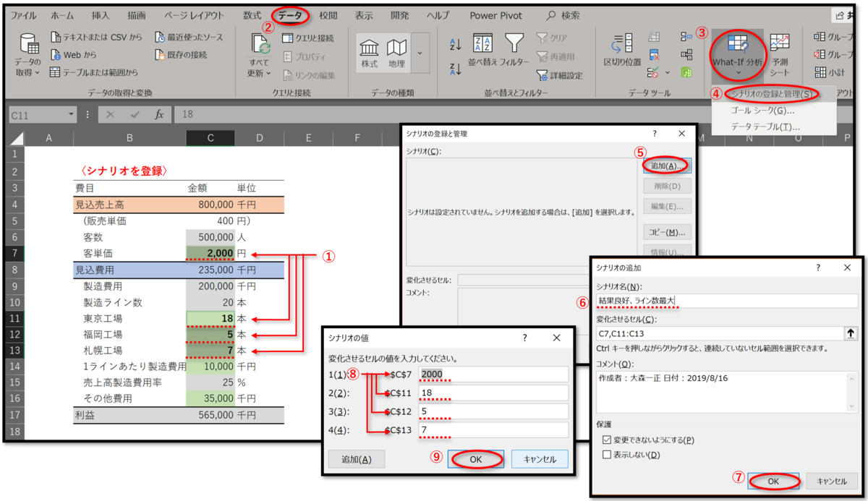Click help ? in シナリオの値 dialog

coord(525,338)
